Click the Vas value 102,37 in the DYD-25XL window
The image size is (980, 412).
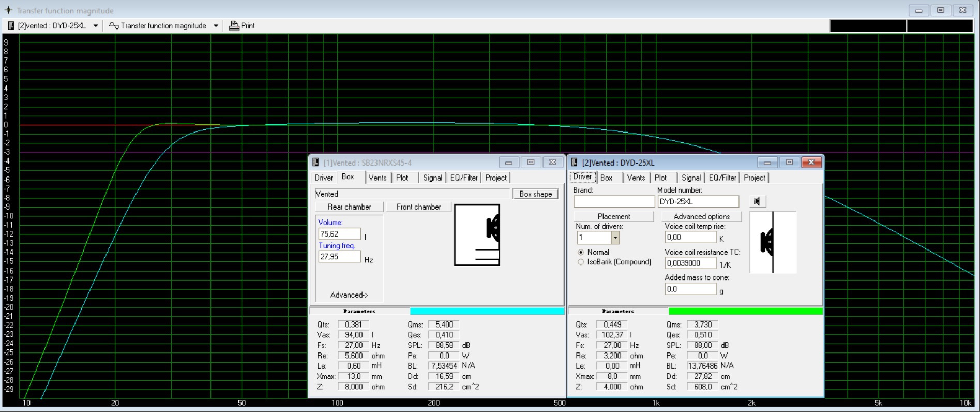pyautogui.click(x=612, y=335)
